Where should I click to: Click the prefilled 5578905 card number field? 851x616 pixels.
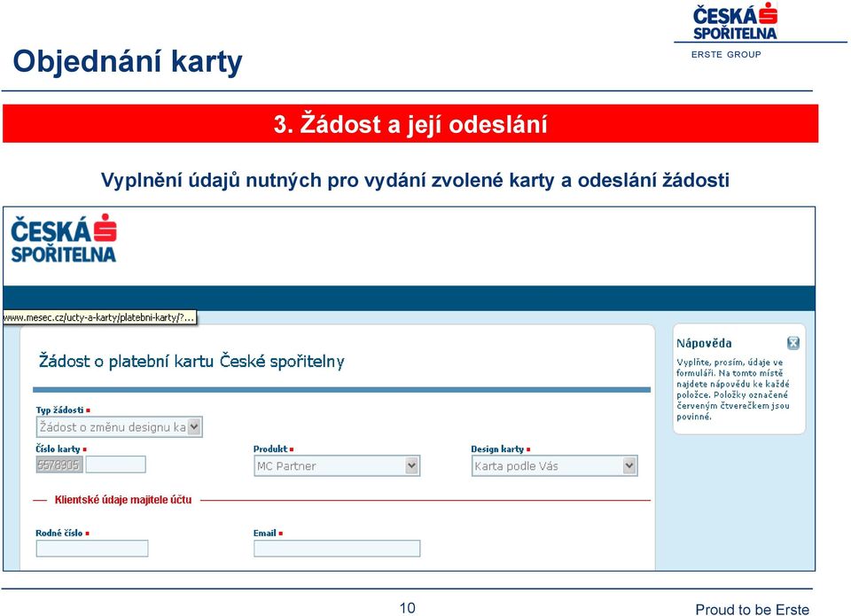click(59, 464)
